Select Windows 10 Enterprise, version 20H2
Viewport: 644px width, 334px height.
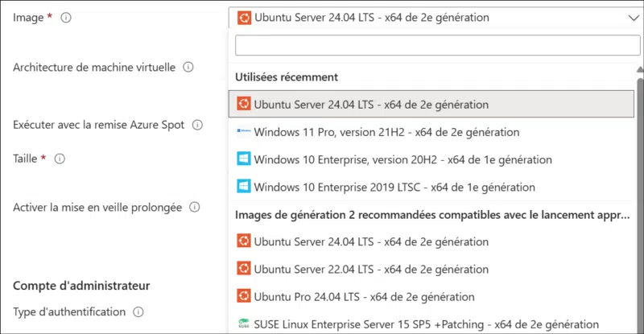(x=391, y=159)
